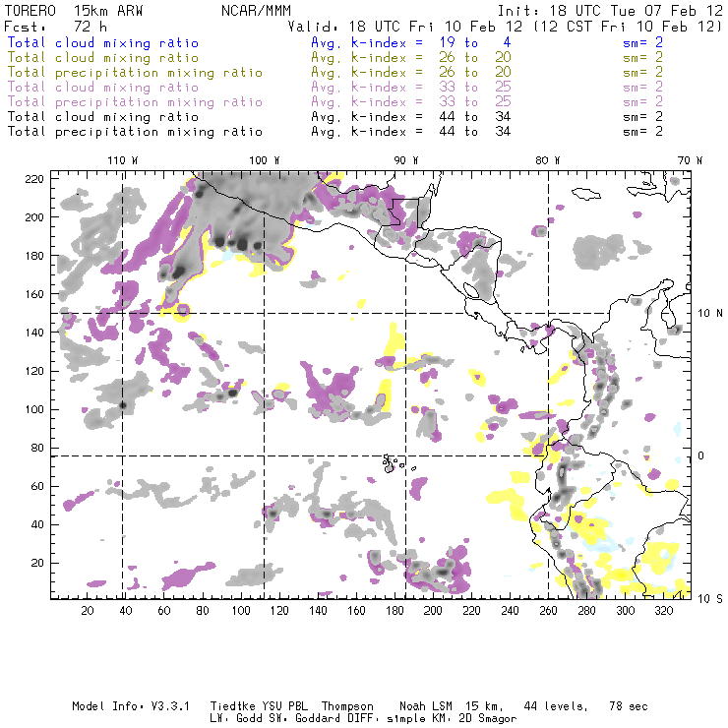This screenshot has height=728, width=728.
Task: Click the blue "Total cloud mixing ratio" legend entry
Action: [103, 43]
